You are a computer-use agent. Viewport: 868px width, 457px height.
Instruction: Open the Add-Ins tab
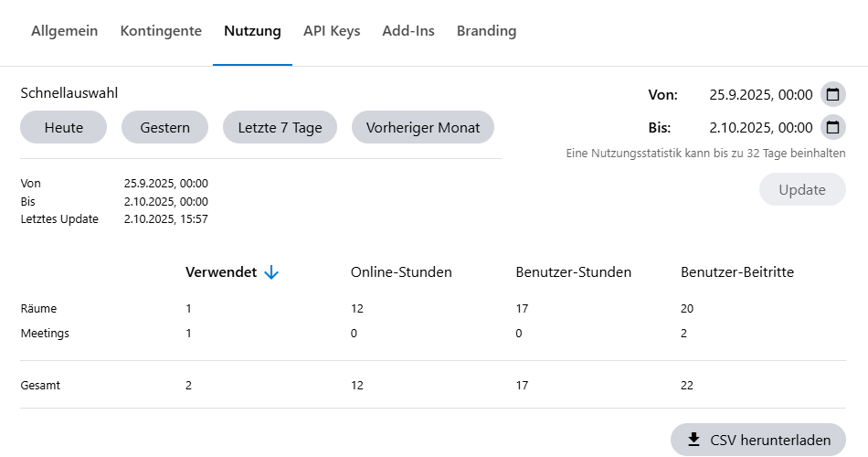point(408,31)
